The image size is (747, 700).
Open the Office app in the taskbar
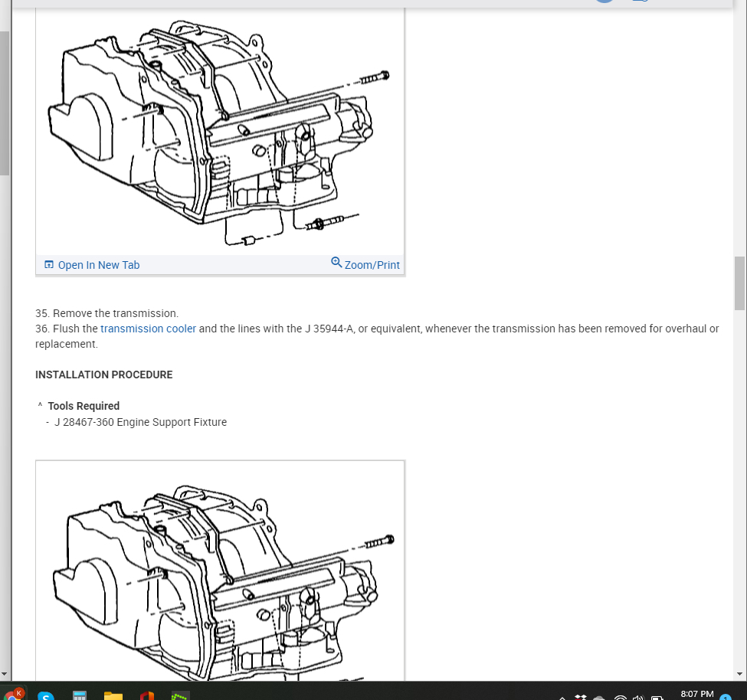[x=147, y=695]
